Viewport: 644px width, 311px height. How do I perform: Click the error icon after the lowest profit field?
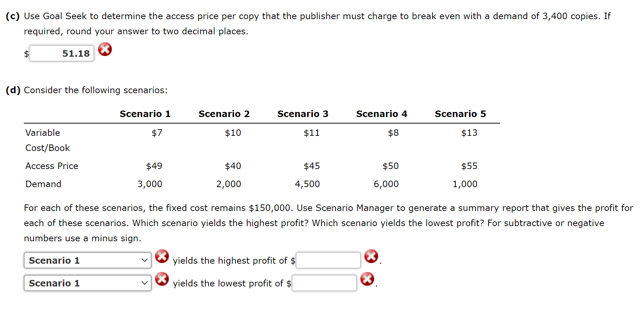point(367,279)
